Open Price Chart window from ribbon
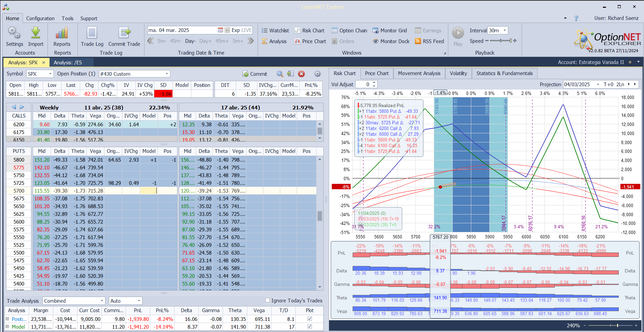 (310, 41)
